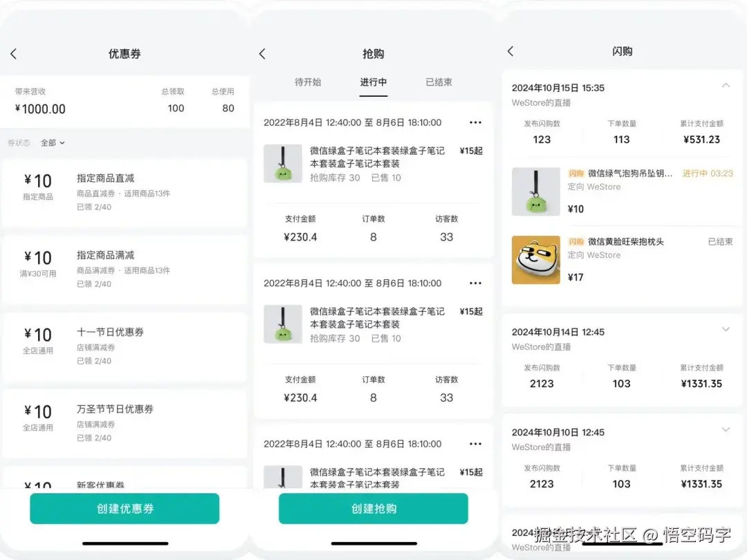Expand the 2024年10月14日 live session card
The width and height of the screenshot is (747, 560).
tap(726, 329)
